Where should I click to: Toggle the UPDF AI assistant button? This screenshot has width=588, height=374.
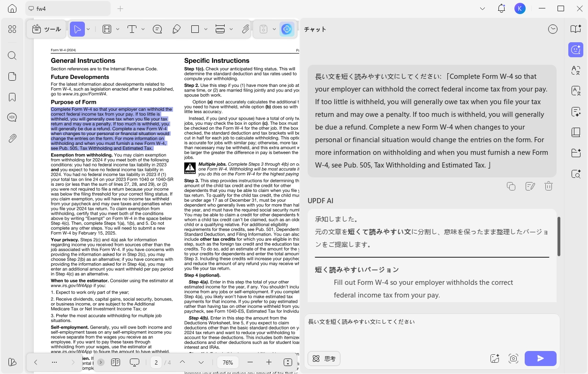tap(287, 29)
